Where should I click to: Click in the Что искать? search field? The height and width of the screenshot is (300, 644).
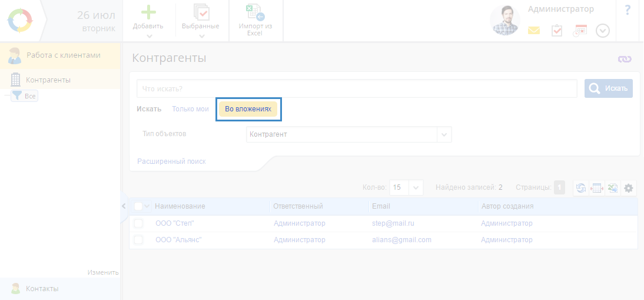pos(356,88)
